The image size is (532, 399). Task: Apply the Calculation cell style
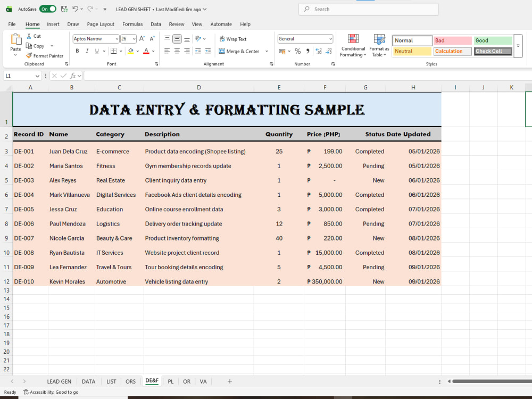tap(453, 51)
